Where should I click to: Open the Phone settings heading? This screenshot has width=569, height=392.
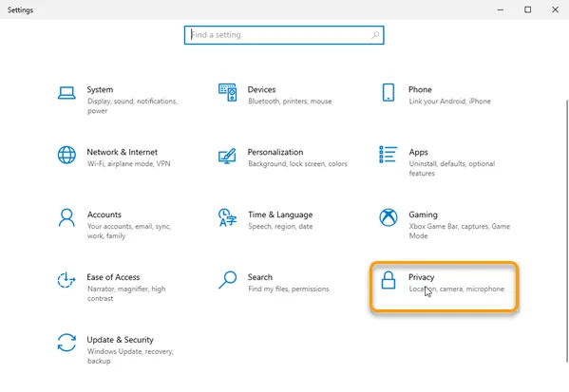[x=420, y=89]
